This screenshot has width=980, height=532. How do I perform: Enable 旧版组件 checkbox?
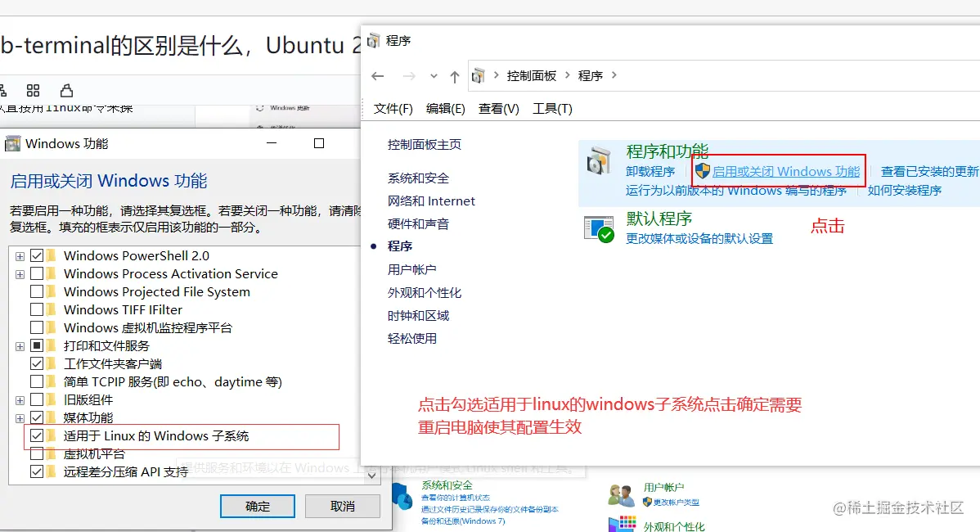click(x=37, y=399)
